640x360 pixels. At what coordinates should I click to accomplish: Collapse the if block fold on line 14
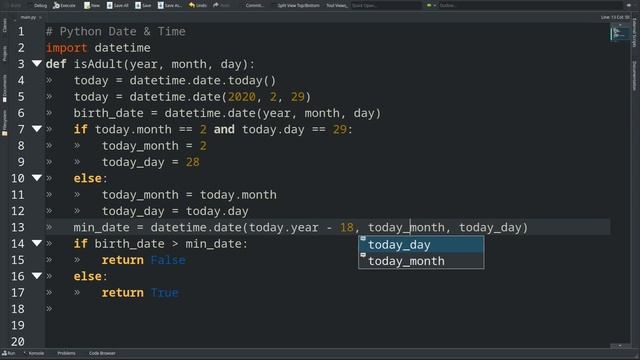tap(37, 243)
